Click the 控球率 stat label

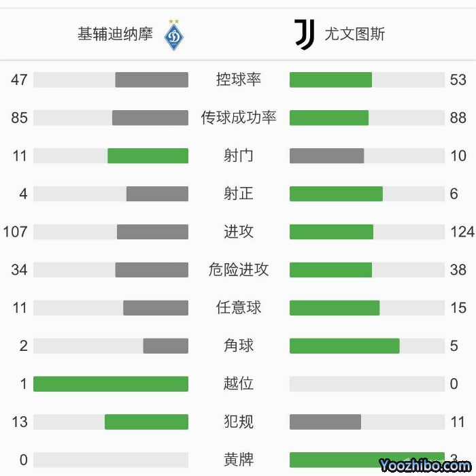click(x=239, y=80)
